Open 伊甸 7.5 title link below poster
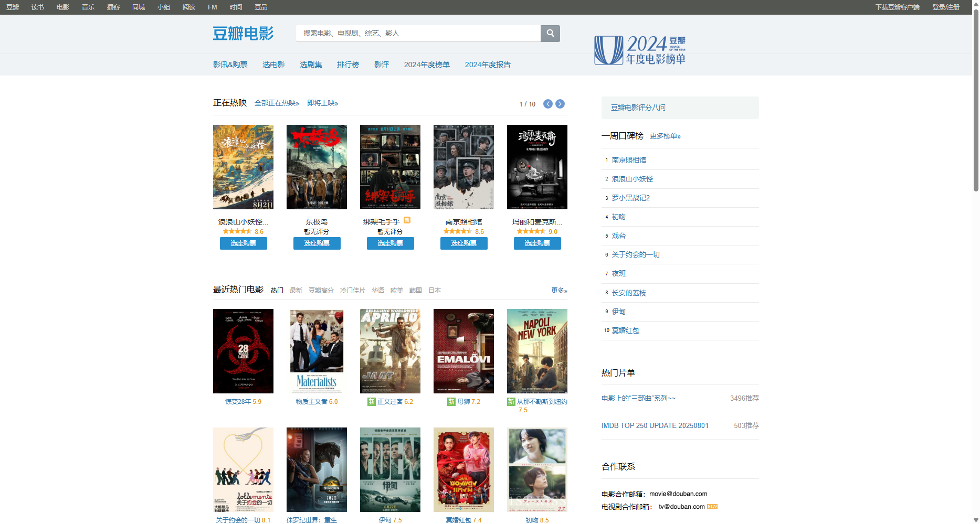Image resolution: width=980 pixels, height=524 pixels. click(390, 520)
